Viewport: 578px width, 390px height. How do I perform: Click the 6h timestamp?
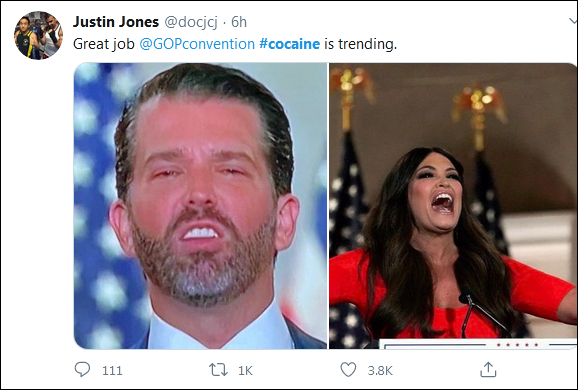[239, 22]
